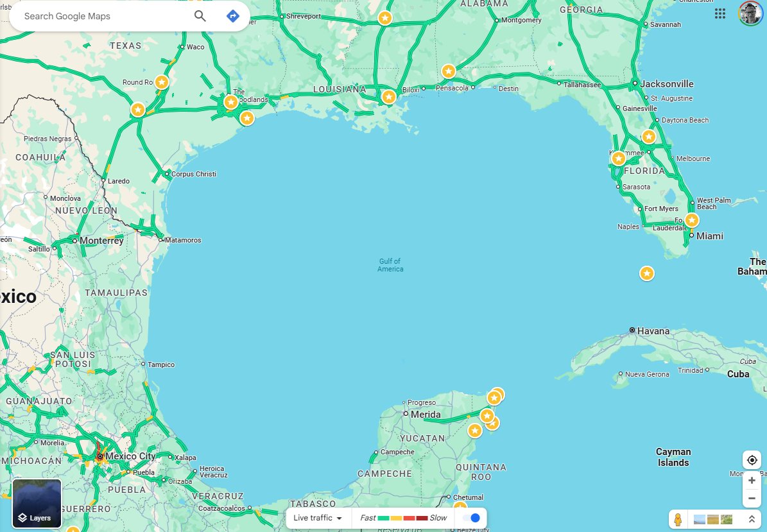Open the Layers map type thumbnail
The width and height of the screenshot is (767, 532).
pyautogui.click(x=37, y=504)
